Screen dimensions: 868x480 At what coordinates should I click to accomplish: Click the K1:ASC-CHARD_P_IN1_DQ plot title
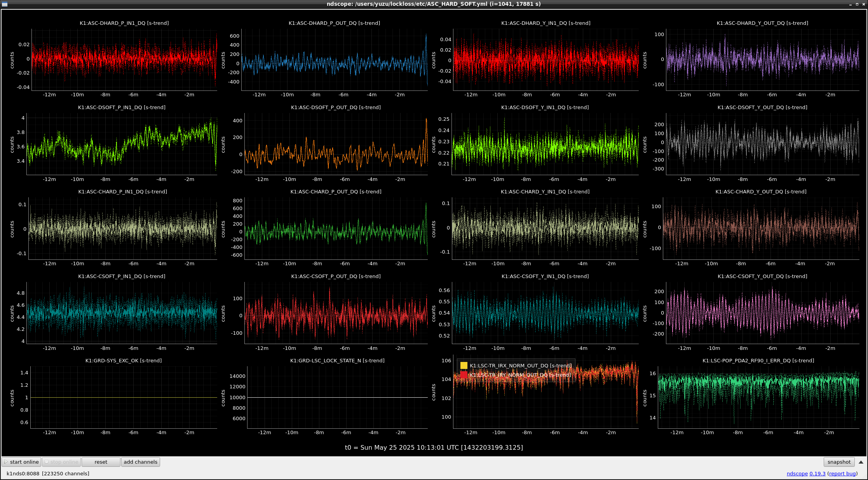tap(122, 192)
